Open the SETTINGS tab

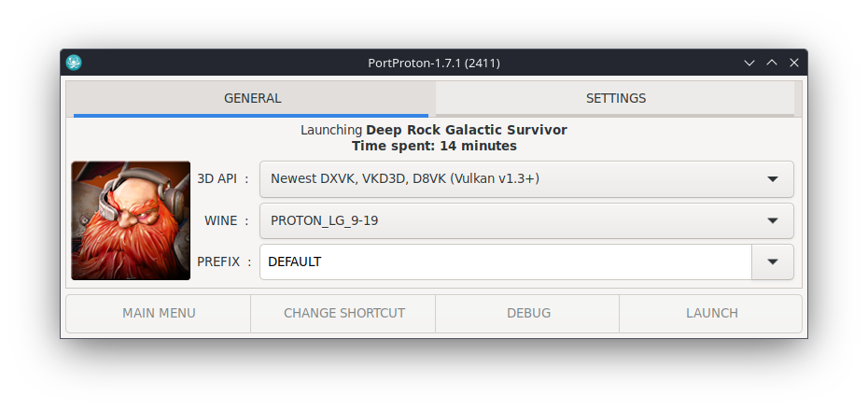[x=615, y=98]
